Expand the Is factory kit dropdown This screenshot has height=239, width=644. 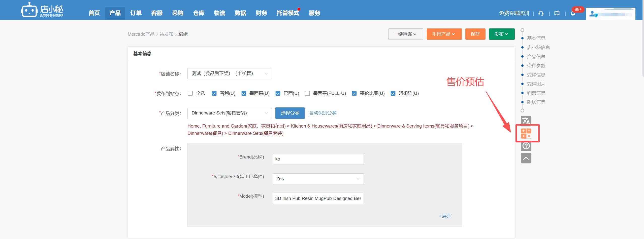click(317, 179)
